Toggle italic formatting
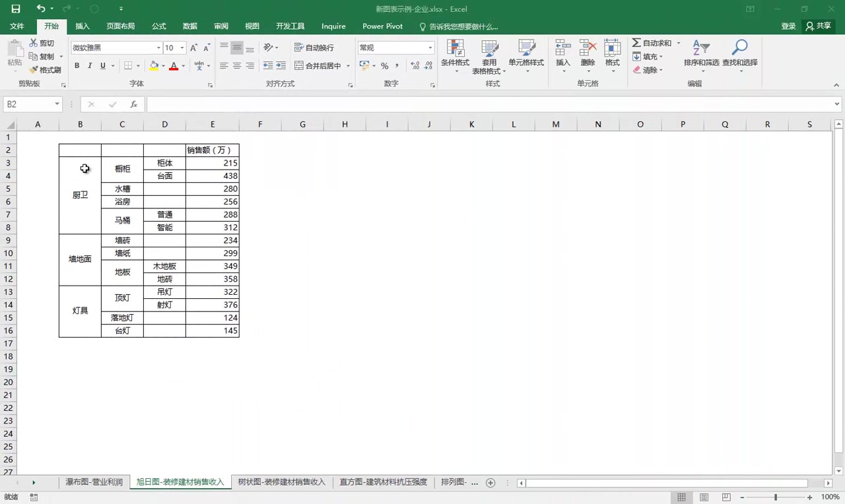 89,66
